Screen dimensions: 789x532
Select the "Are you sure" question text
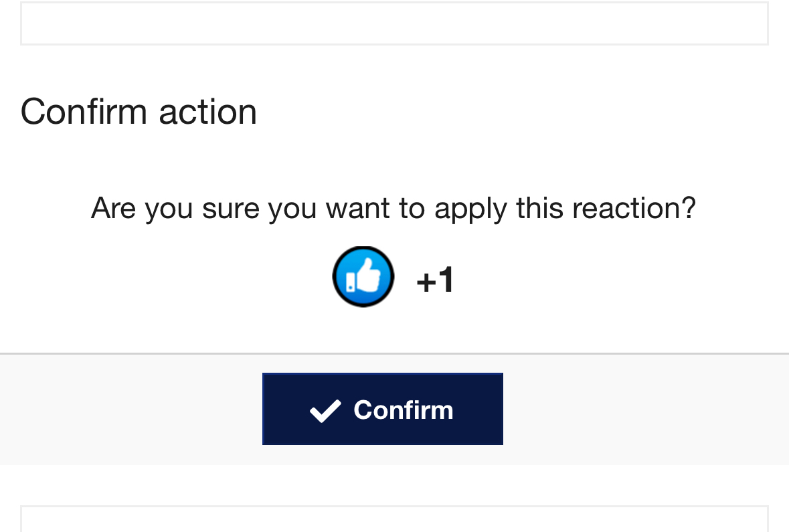tap(393, 208)
